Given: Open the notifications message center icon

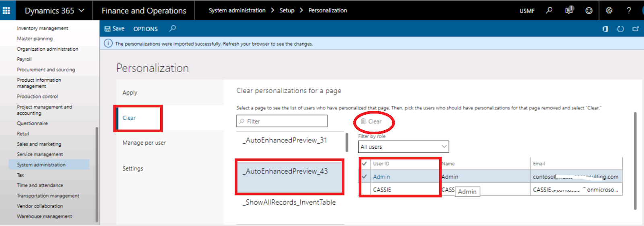Looking at the screenshot, I should (569, 10).
